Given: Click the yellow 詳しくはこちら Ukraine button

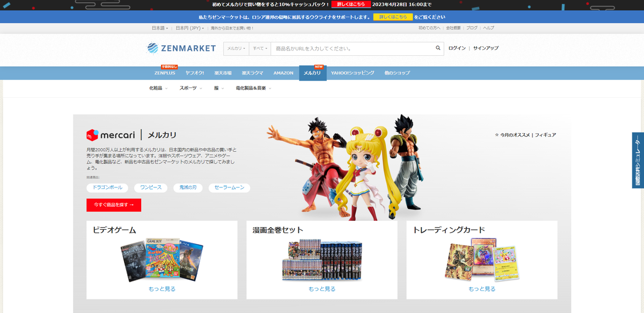Looking at the screenshot, I should point(393,17).
